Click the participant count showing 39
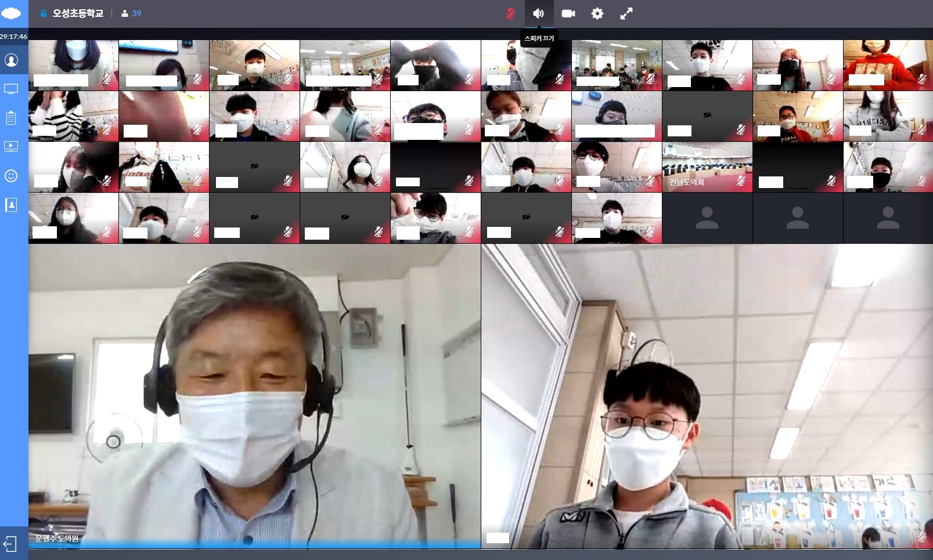This screenshot has height=560, width=933. [x=132, y=13]
